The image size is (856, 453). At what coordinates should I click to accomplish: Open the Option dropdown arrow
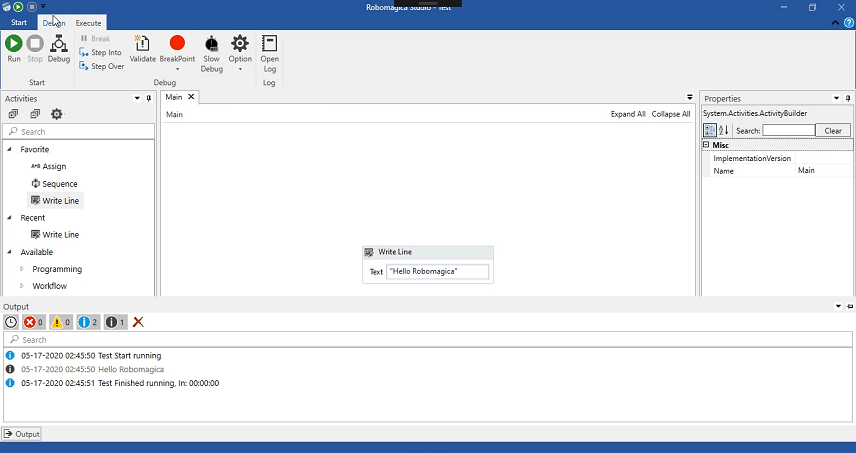[x=240, y=69]
